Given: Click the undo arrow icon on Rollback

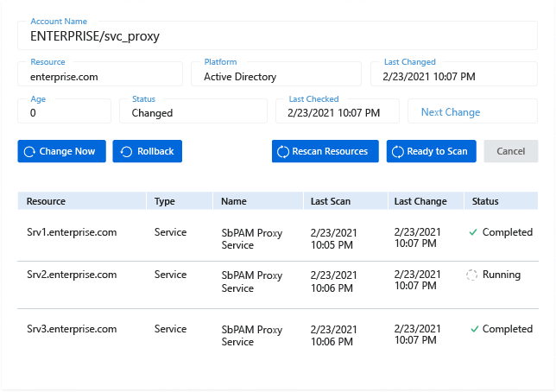Looking at the screenshot, I should pos(126,152).
